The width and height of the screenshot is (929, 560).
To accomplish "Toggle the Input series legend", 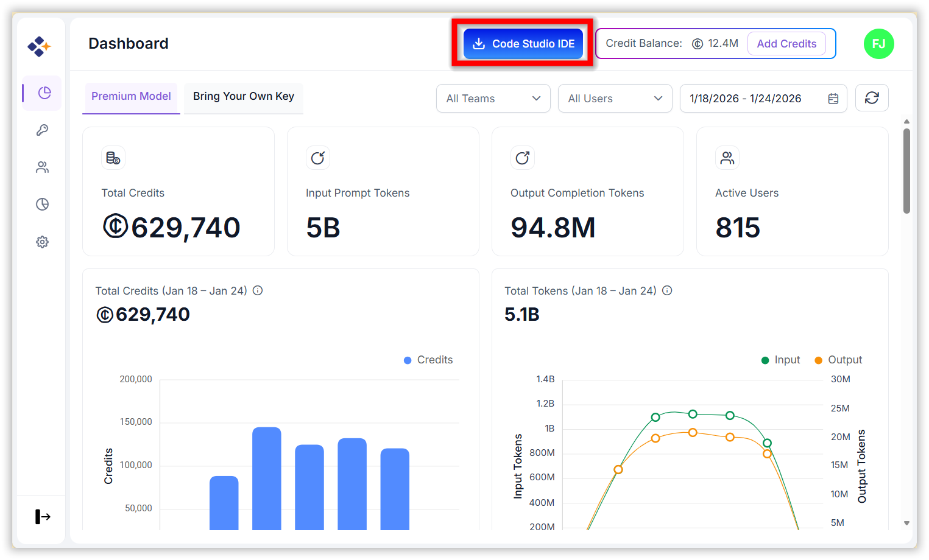I will (781, 360).
